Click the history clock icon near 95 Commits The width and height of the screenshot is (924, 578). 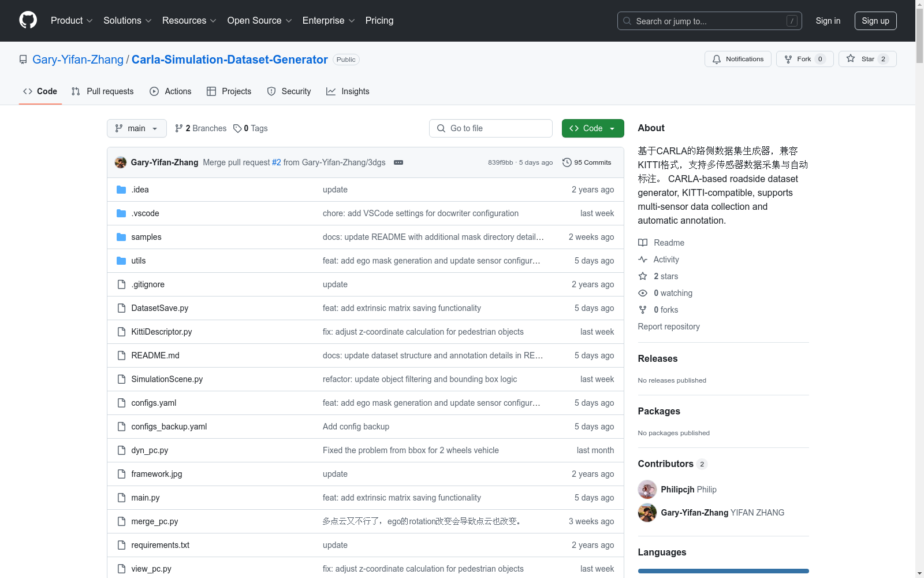click(x=567, y=162)
